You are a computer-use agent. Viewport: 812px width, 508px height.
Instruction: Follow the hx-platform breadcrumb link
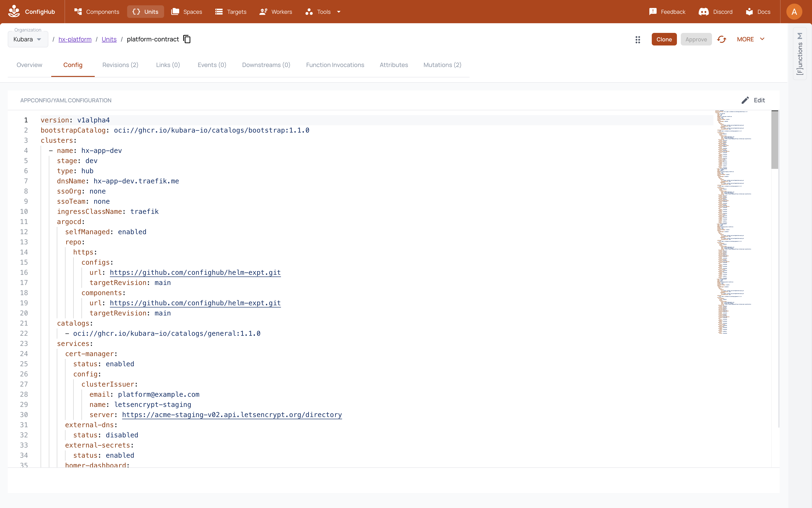click(x=75, y=39)
